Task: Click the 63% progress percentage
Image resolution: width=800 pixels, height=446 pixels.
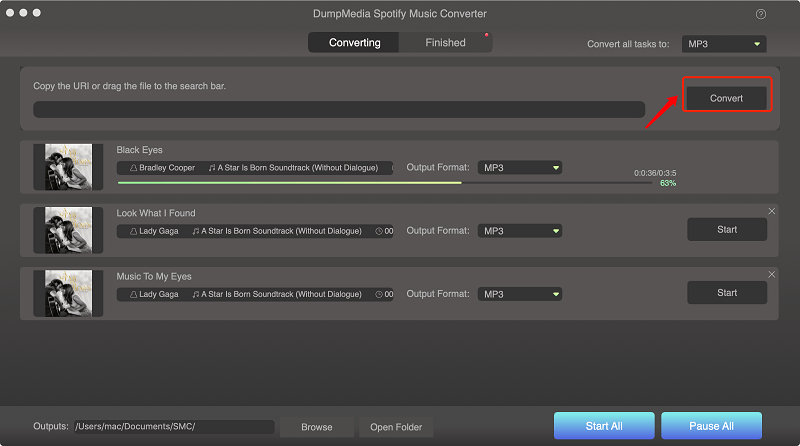Action: (x=668, y=183)
